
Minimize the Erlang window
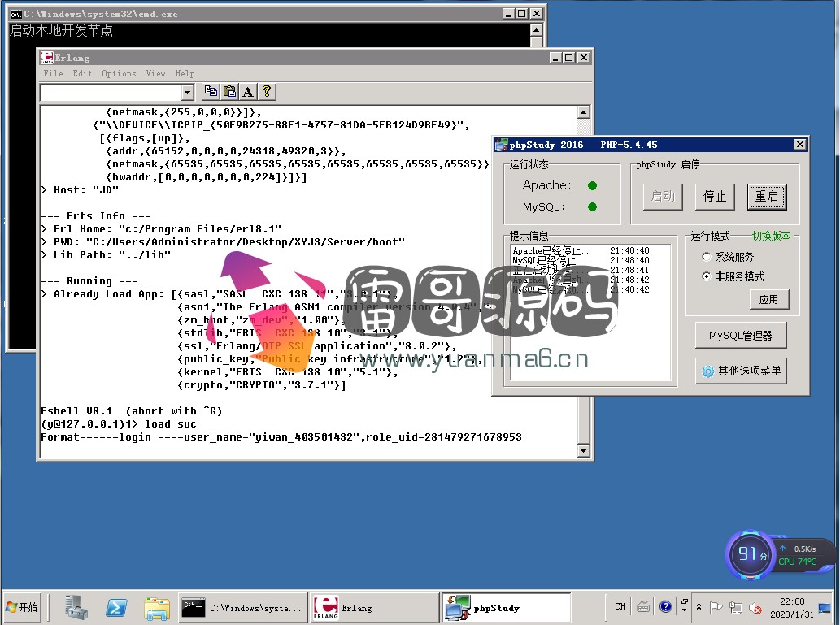click(555, 58)
